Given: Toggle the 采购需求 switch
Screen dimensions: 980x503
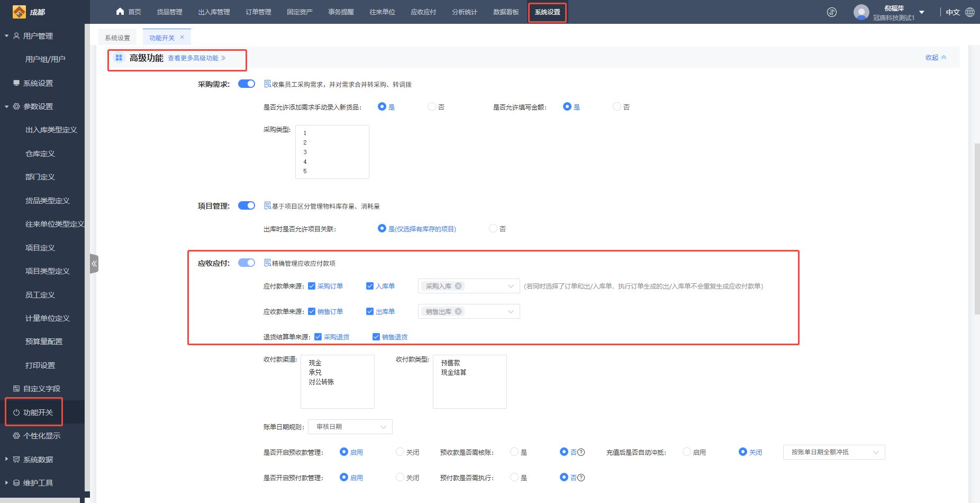Looking at the screenshot, I should click(247, 84).
